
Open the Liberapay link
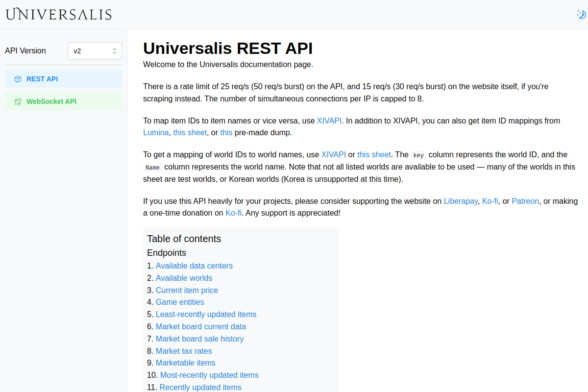pos(461,201)
